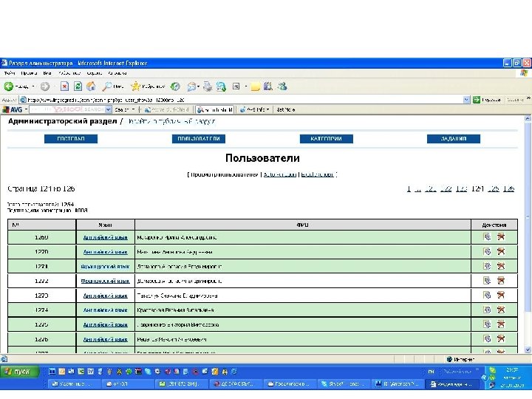Delete user 1269 with the red icon
This screenshot has width=532, height=399.
point(501,237)
